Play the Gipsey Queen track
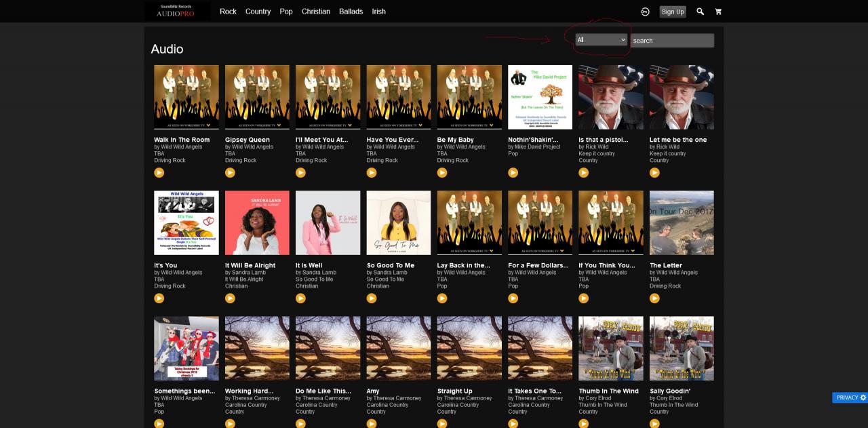Image resolution: width=868 pixels, height=428 pixels. pos(230,172)
